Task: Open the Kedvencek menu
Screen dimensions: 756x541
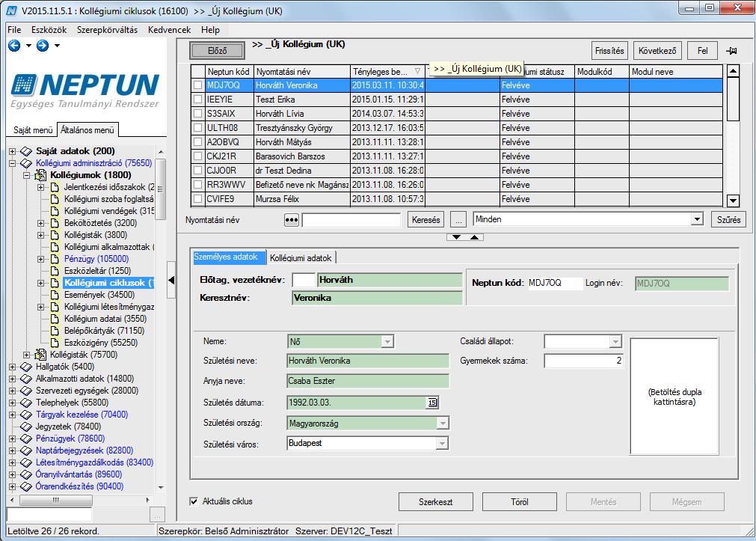Action: click(x=169, y=30)
